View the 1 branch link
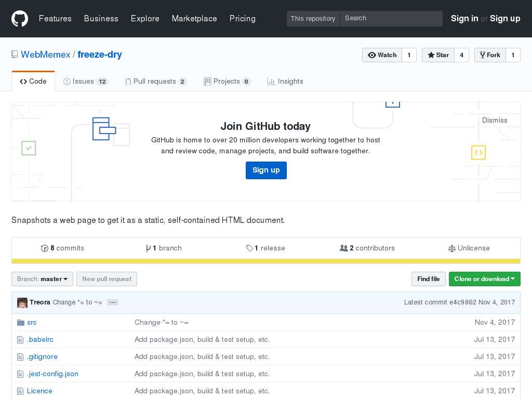532x399 pixels. click(164, 248)
